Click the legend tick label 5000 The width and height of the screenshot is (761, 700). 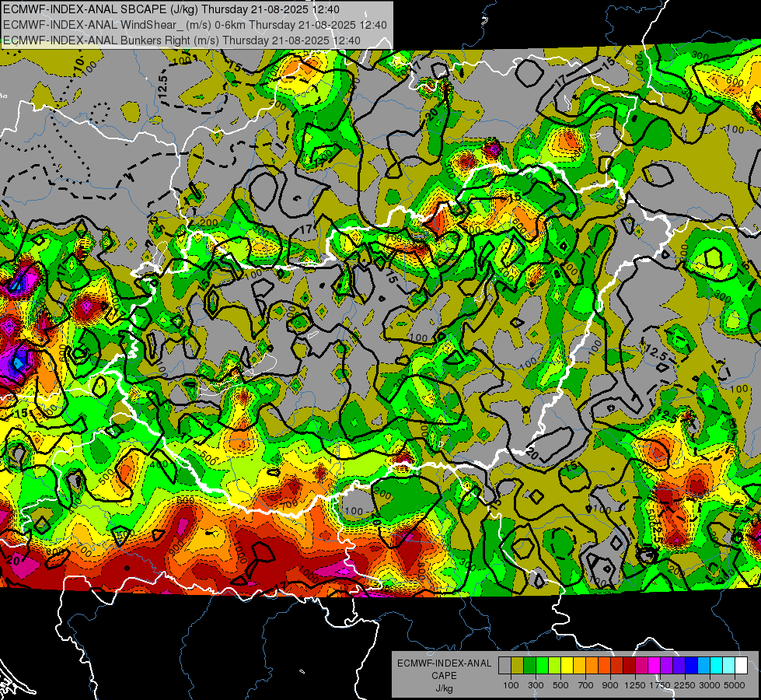point(735,685)
